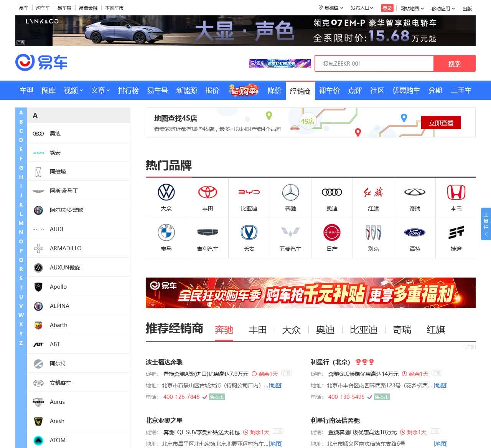This screenshot has height=448, width=491.
Task: Select the BMW roundel logo
Action: point(166,232)
